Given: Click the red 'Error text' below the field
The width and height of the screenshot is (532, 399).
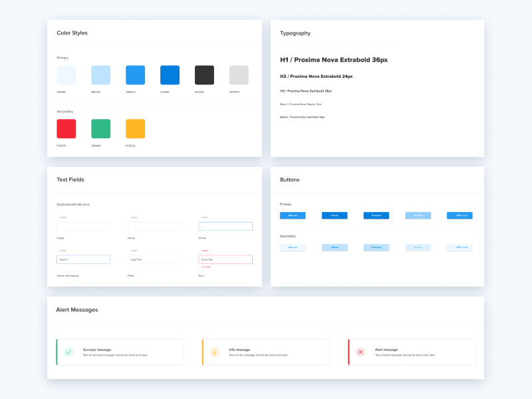Looking at the screenshot, I should pos(206,267).
